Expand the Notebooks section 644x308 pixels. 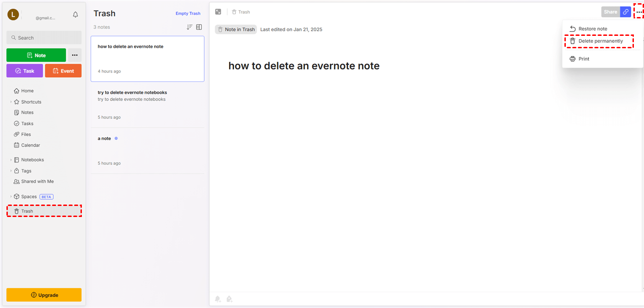11,160
